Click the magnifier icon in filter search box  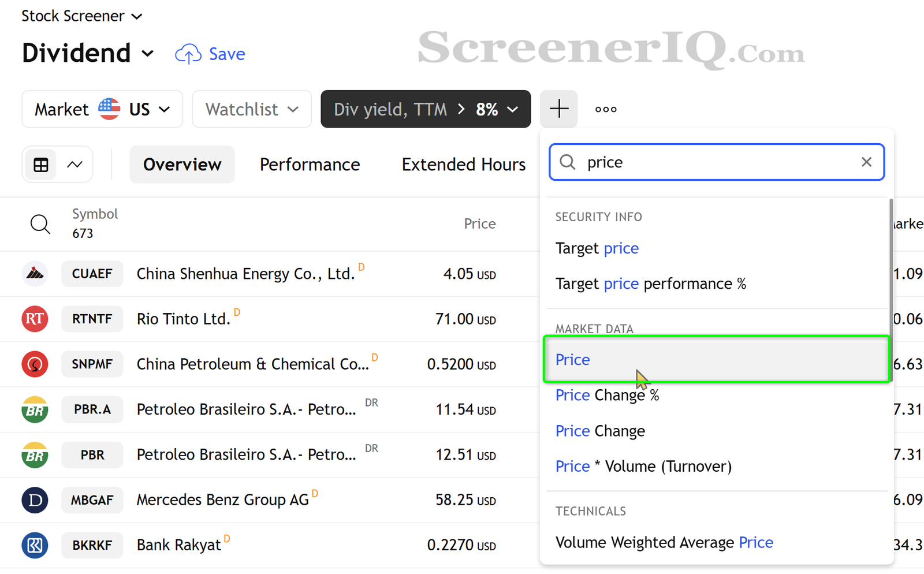pyautogui.click(x=568, y=162)
